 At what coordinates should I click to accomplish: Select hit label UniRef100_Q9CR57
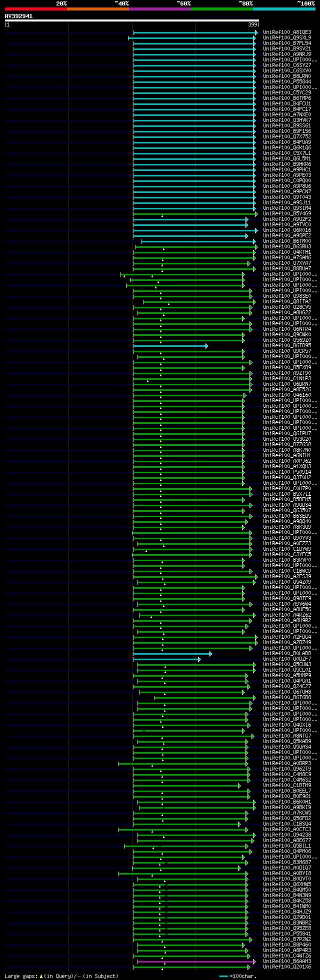point(287,351)
